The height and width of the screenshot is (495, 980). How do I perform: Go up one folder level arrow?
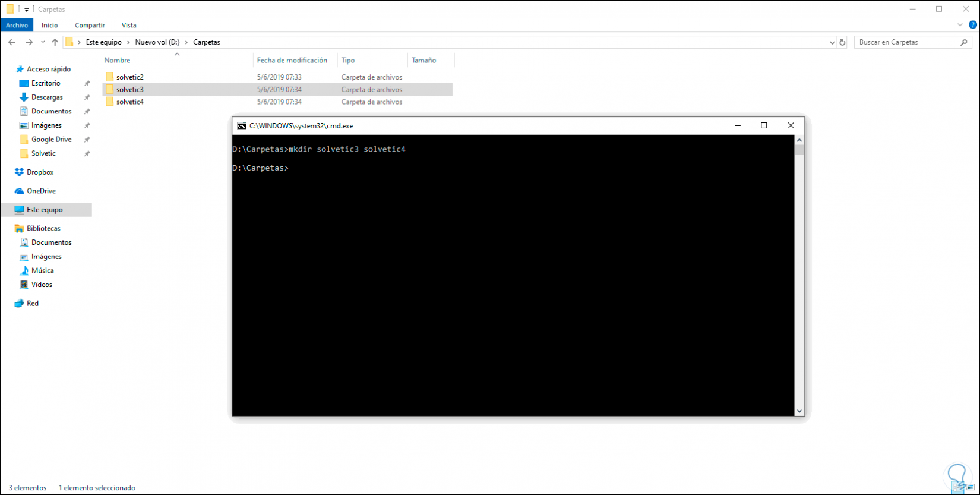[x=55, y=42]
